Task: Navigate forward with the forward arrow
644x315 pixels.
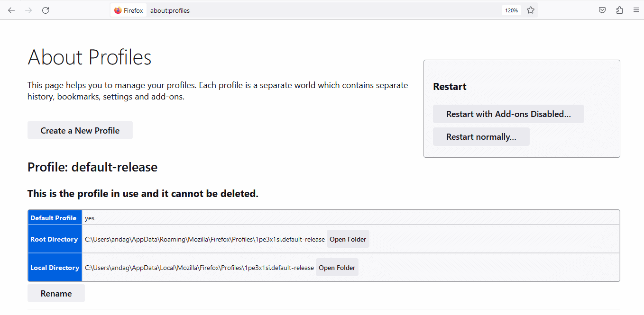Action: point(28,9)
